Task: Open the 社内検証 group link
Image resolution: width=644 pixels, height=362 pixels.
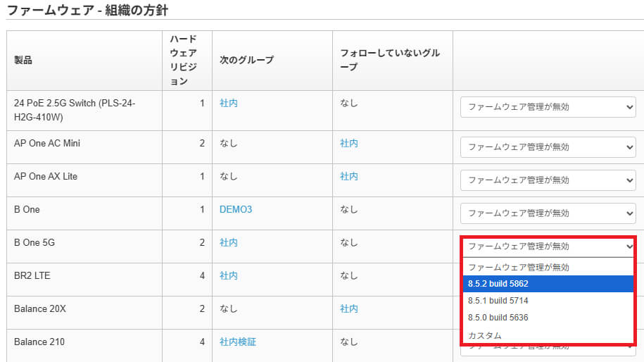Action: (x=238, y=342)
